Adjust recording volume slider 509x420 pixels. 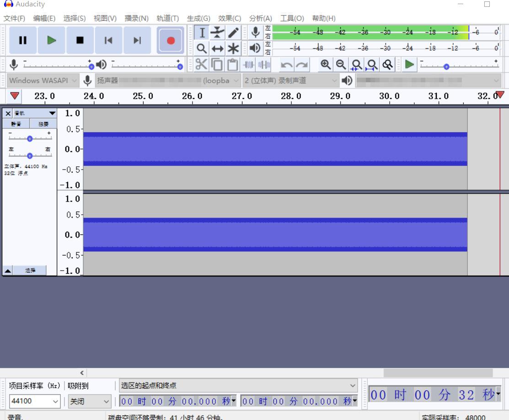coord(91,66)
